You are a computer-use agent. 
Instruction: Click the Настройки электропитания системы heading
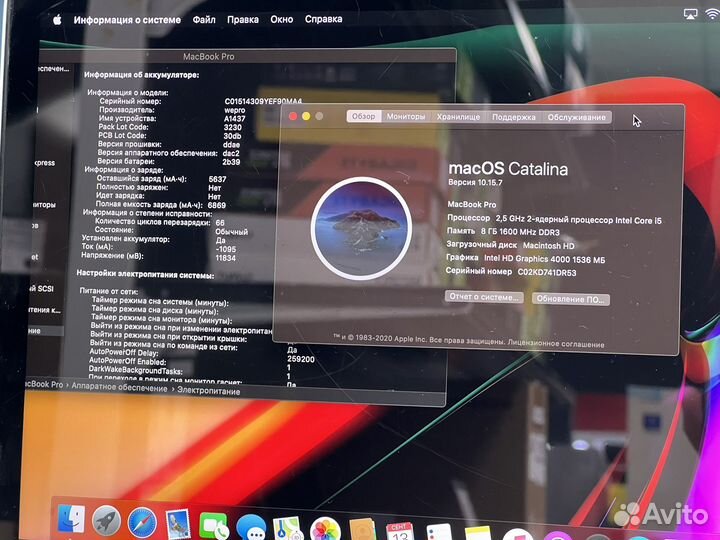[x=145, y=275]
